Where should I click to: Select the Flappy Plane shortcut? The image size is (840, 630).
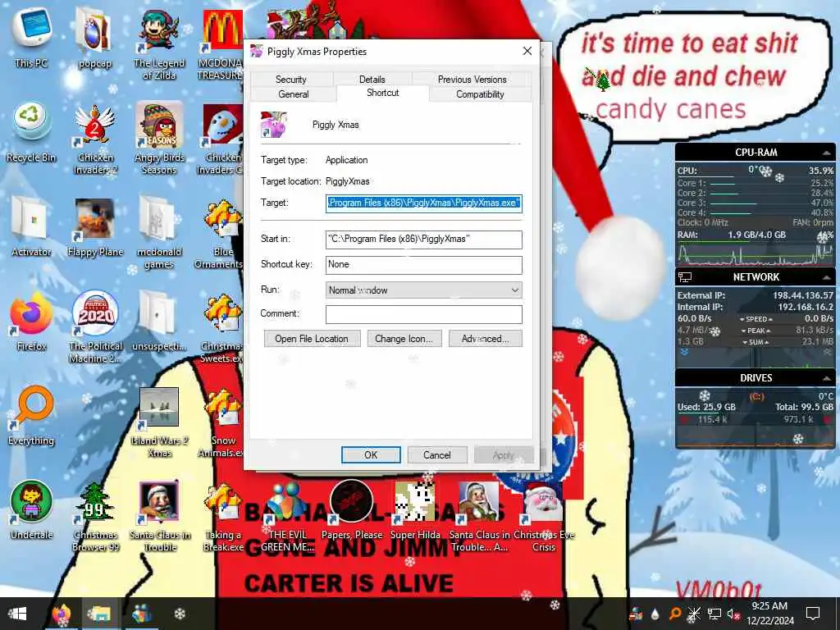(95, 226)
